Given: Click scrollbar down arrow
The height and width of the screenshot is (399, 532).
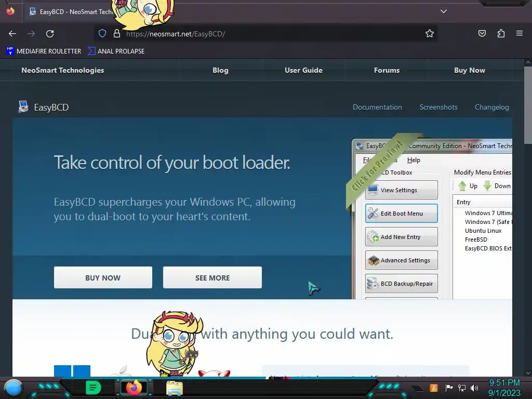Looking at the screenshot, I should click(x=528, y=373).
